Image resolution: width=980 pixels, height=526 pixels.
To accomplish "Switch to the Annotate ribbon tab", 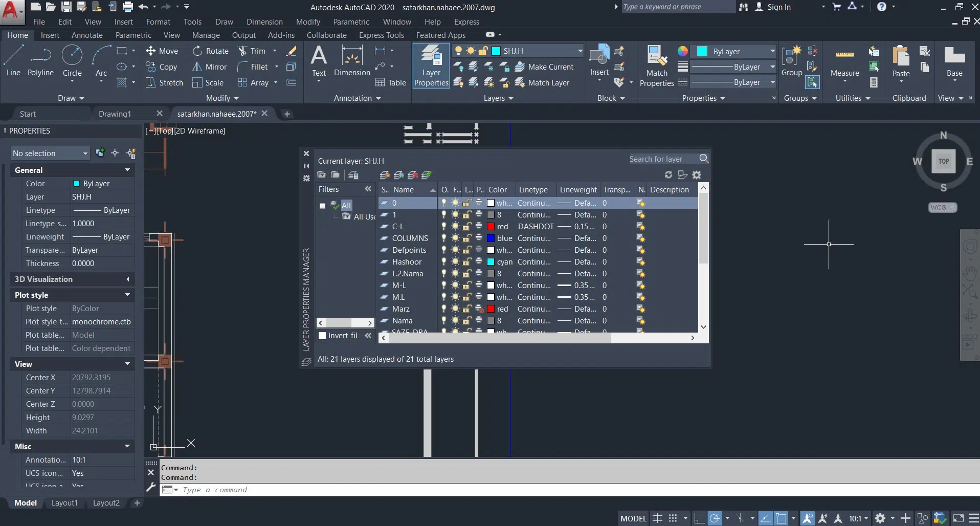I will point(87,35).
